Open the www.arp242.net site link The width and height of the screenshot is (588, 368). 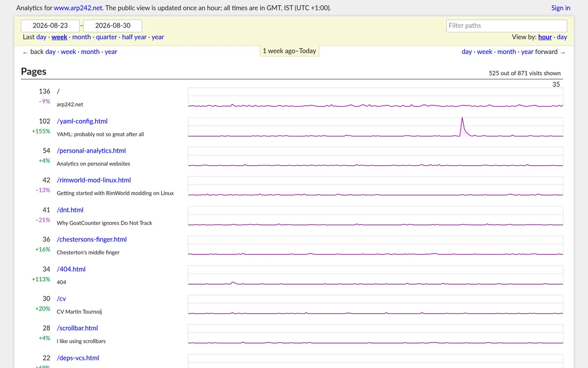pyautogui.click(x=78, y=8)
